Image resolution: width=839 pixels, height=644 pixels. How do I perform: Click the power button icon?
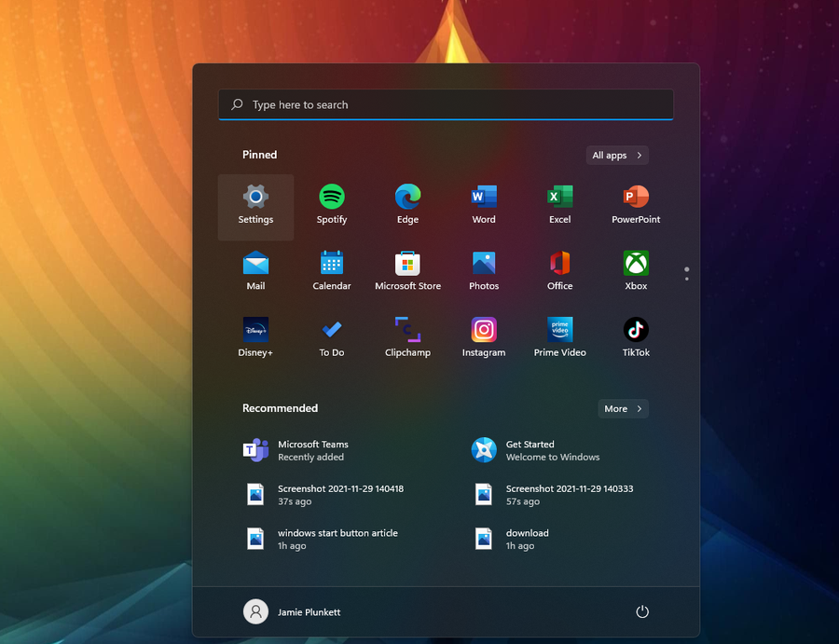pos(642,611)
